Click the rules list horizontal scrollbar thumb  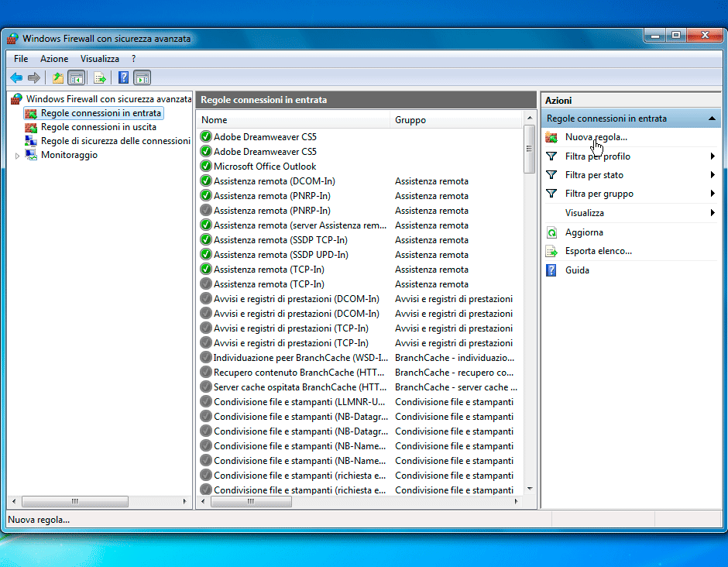point(251,501)
